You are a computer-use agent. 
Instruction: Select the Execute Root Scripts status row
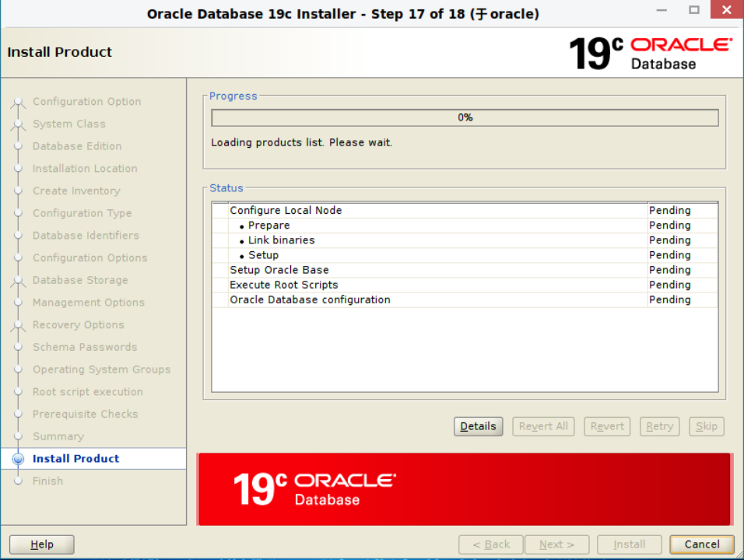[284, 285]
